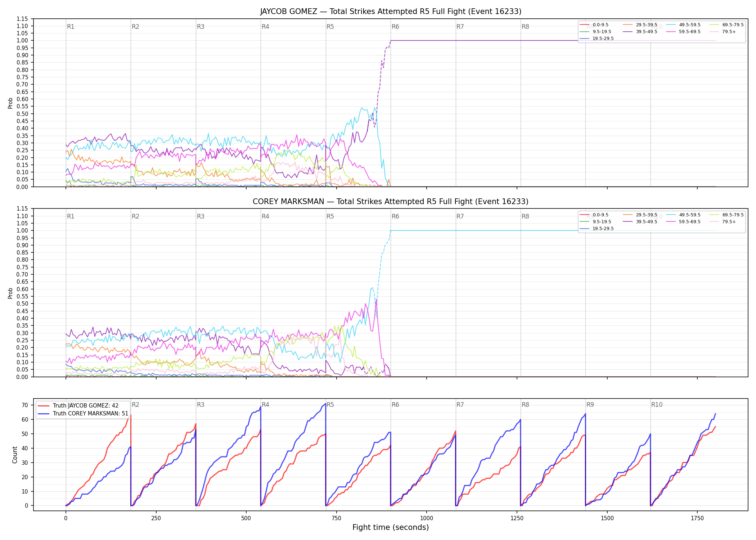Screen dimensions: 756x540
Task: Click the R10 round marker in the Count chart
Action: click(x=657, y=405)
